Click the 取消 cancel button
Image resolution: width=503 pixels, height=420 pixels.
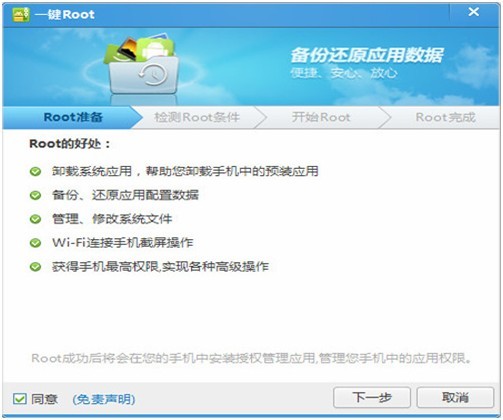coord(455,397)
